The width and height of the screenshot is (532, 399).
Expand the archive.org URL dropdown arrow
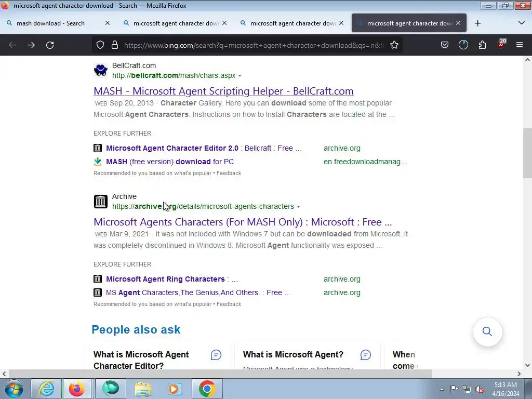(299, 207)
